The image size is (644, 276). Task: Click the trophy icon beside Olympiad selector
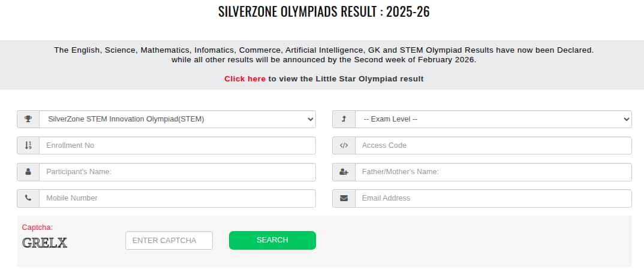pyautogui.click(x=28, y=119)
